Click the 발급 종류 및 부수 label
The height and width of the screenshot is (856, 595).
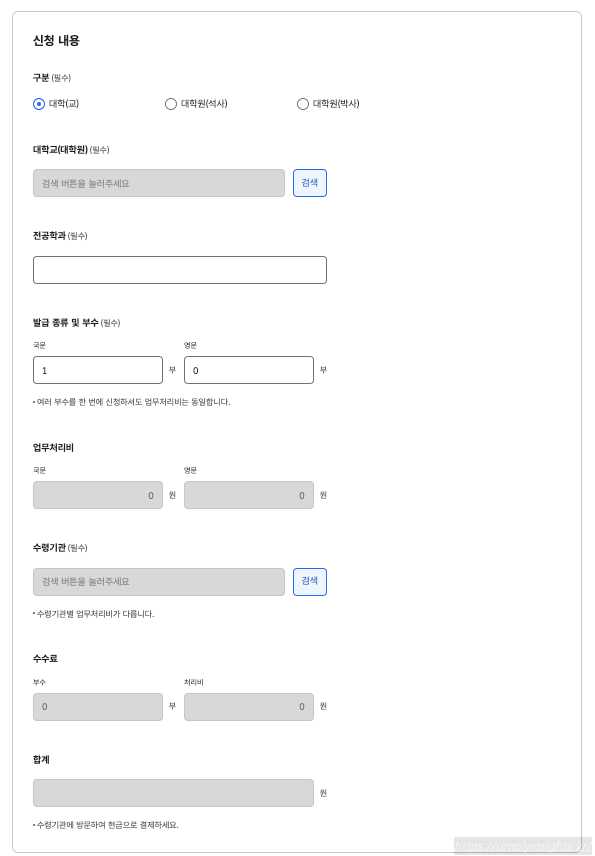(70, 322)
